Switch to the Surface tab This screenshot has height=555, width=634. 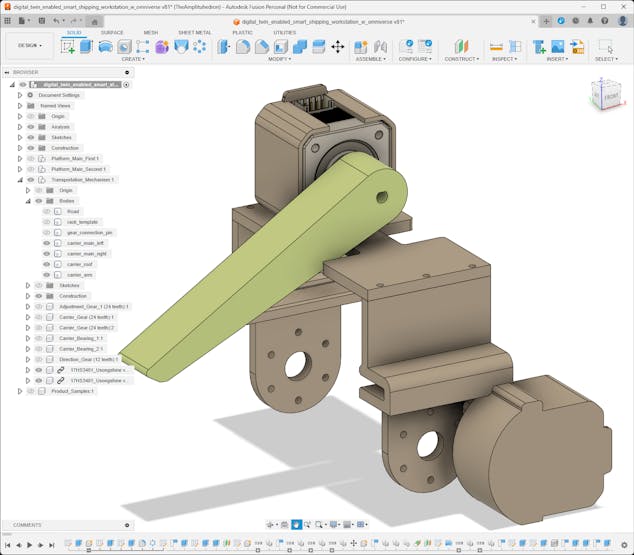[x=112, y=32]
